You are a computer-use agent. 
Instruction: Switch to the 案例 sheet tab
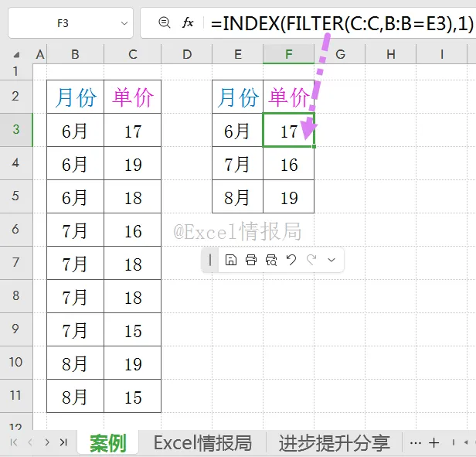[x=108, y=443]
